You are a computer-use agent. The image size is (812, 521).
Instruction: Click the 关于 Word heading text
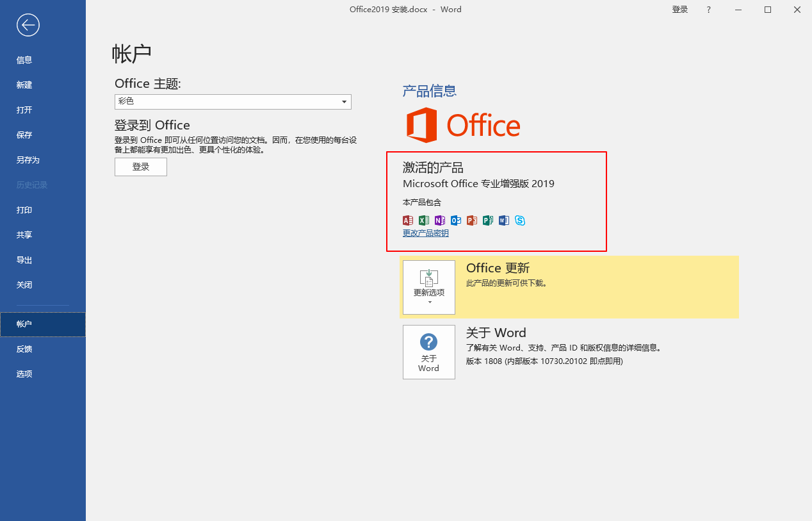point(496,333)
